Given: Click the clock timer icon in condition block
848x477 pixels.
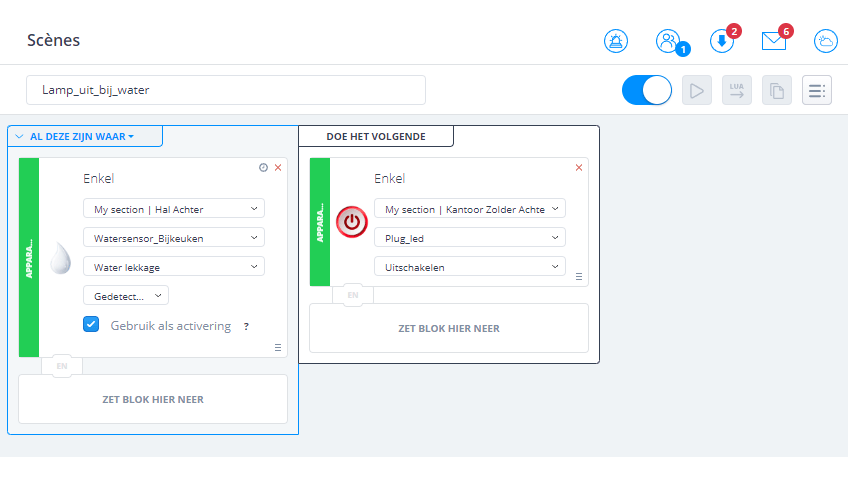Looking at the screenshot, I should pos(263,168).
